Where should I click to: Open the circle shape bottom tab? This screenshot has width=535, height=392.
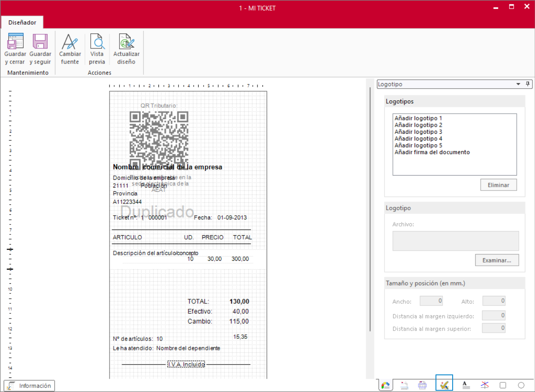click(x=521, y=385)
